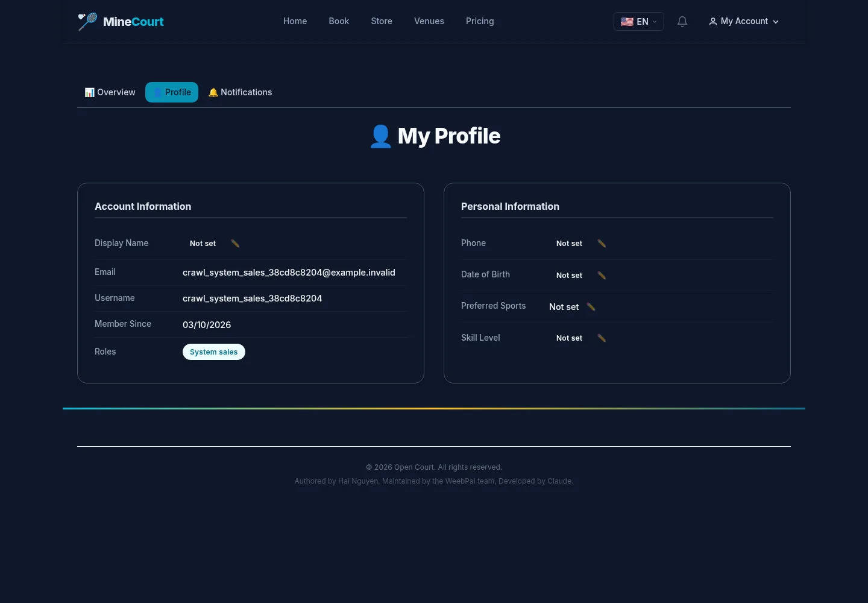Go to Home in navigation
Viewport: 868px width, 603px height.
(x=295, y=21)
